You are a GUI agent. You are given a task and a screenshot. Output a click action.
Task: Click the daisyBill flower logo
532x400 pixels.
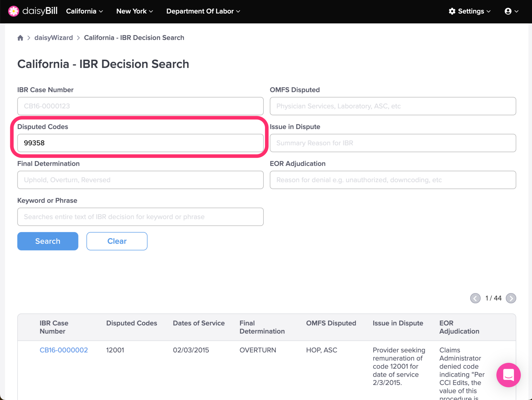(14, 11)
